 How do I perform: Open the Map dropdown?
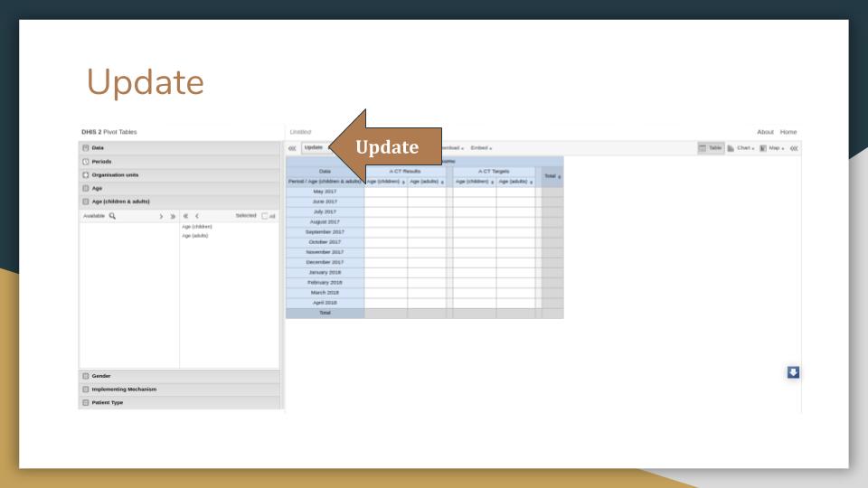pos(772,148)
